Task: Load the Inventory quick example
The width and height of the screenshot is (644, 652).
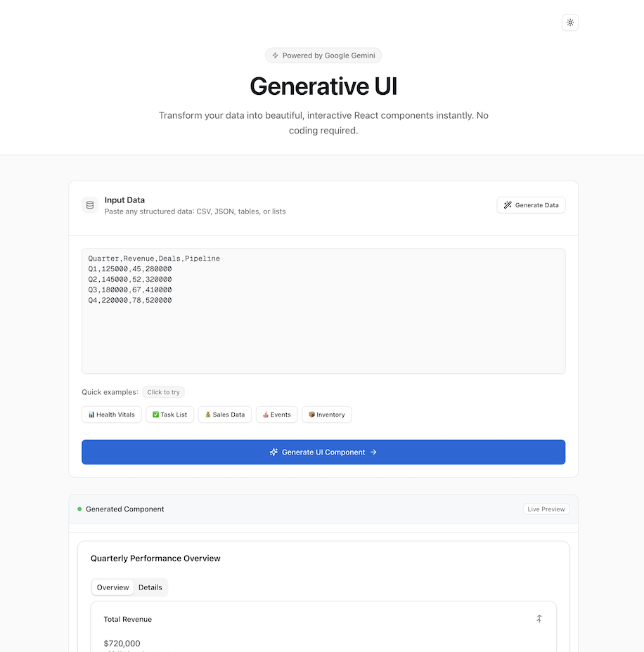Action: pos(327,415)
